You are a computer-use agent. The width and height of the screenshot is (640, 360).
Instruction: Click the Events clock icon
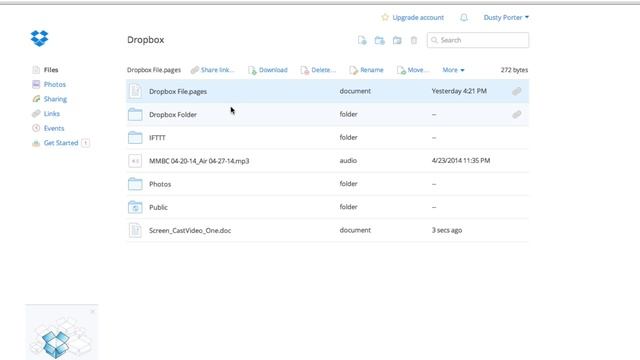(36, 128)
